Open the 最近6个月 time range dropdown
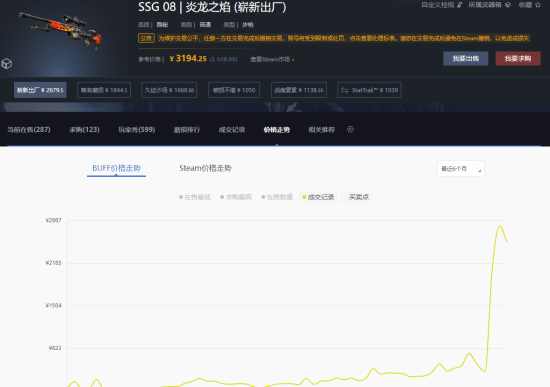This screenshot has height=387, width=550. click(461, 169)
